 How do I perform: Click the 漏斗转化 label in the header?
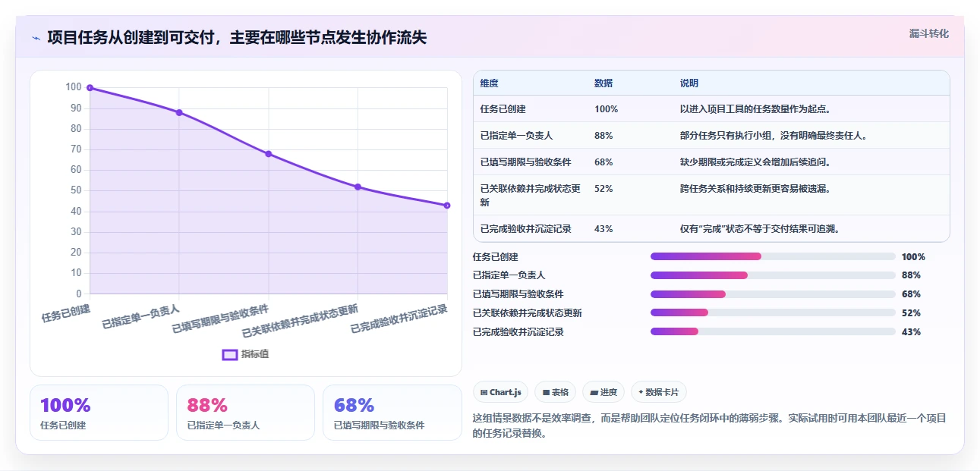[x=929, y=33]
